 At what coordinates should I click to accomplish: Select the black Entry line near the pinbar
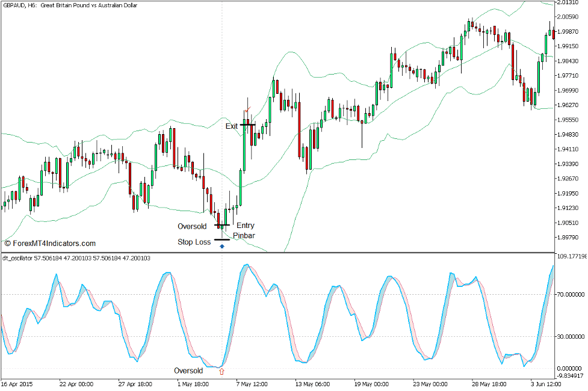(221, 225)
